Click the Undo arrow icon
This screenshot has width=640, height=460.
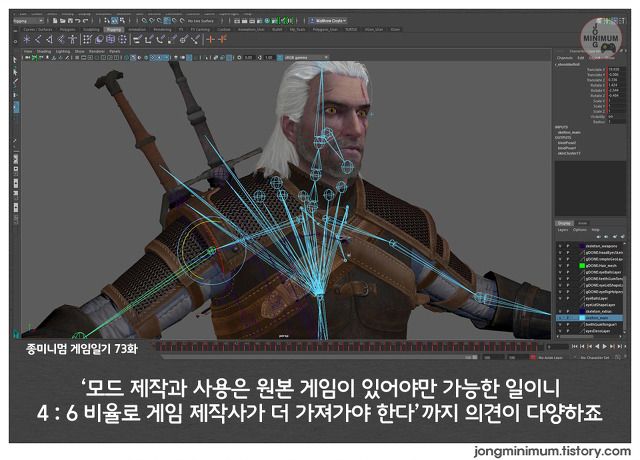[x=78, y=20]
